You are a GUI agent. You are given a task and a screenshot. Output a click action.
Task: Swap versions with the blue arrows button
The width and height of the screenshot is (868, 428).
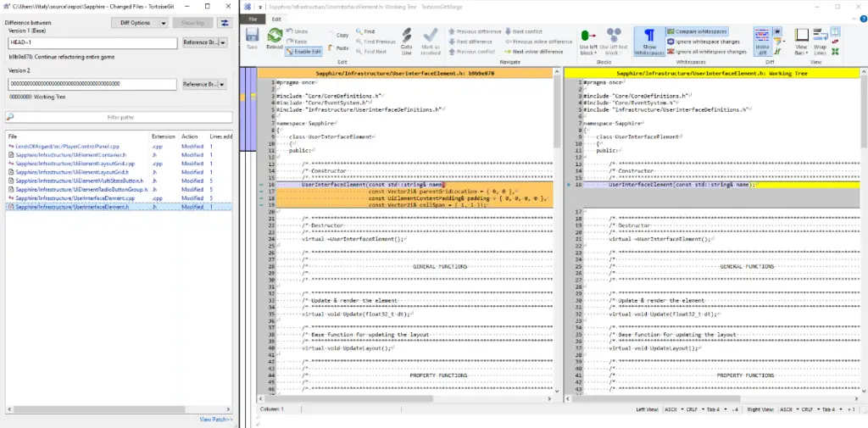click(x=225, y=23)
